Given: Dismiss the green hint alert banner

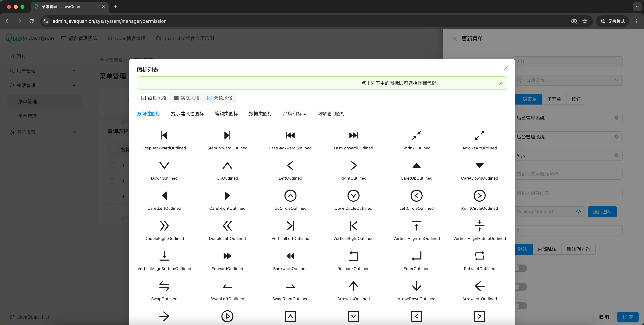Looking at the screenshot, I should point(500,83).
